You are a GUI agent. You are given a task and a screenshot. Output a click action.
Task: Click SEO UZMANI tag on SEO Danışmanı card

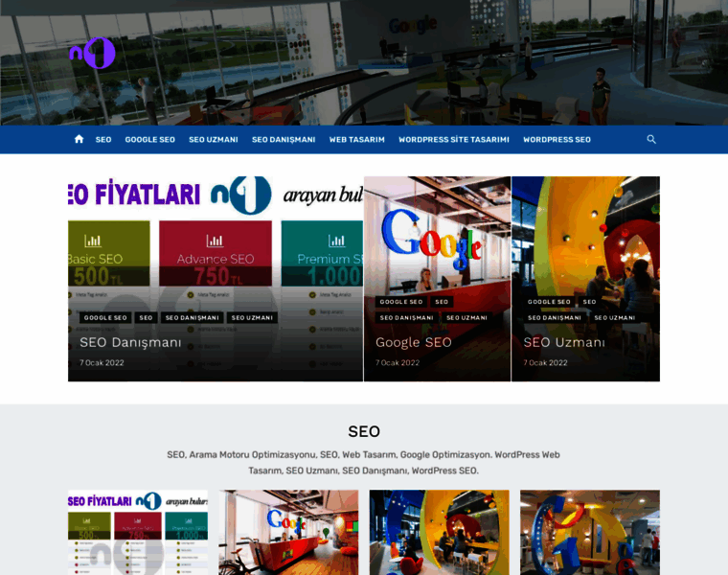point(252,318)
